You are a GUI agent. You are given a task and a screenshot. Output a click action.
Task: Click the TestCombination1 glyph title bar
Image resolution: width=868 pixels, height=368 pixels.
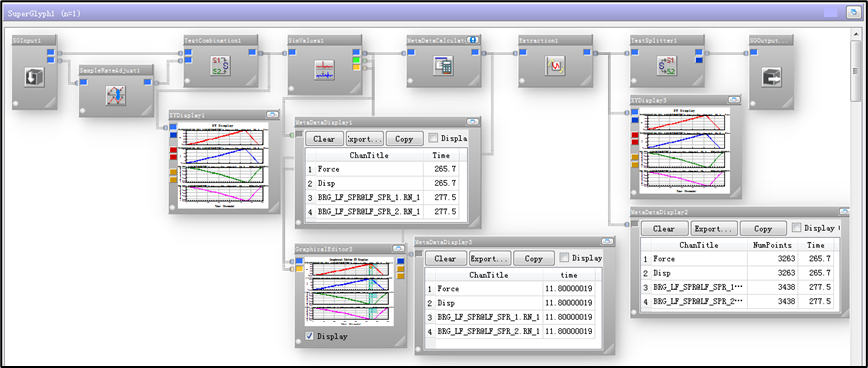pyautogui.click(x=221, y=40)
